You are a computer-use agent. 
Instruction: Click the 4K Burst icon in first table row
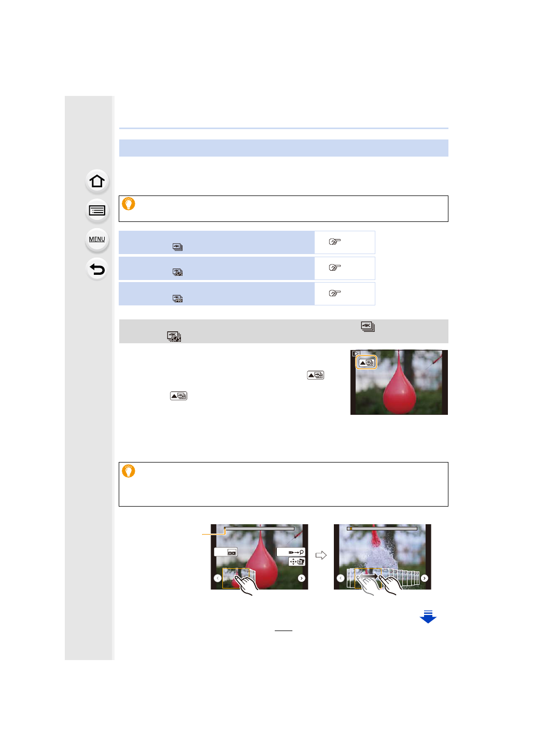(x=177, y=247)
